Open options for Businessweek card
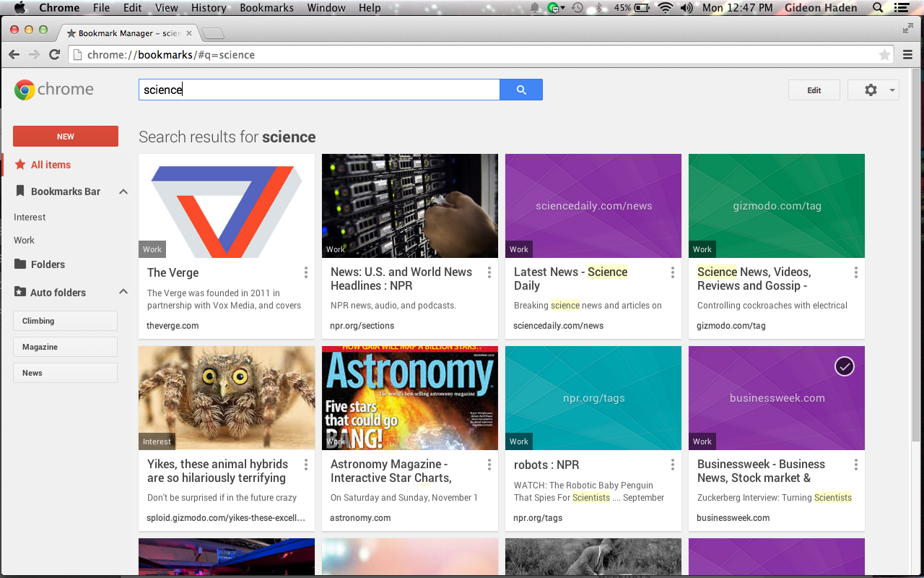Image resolution: width=924 pixels, height=578 pixels. click(x=856, y=465)
